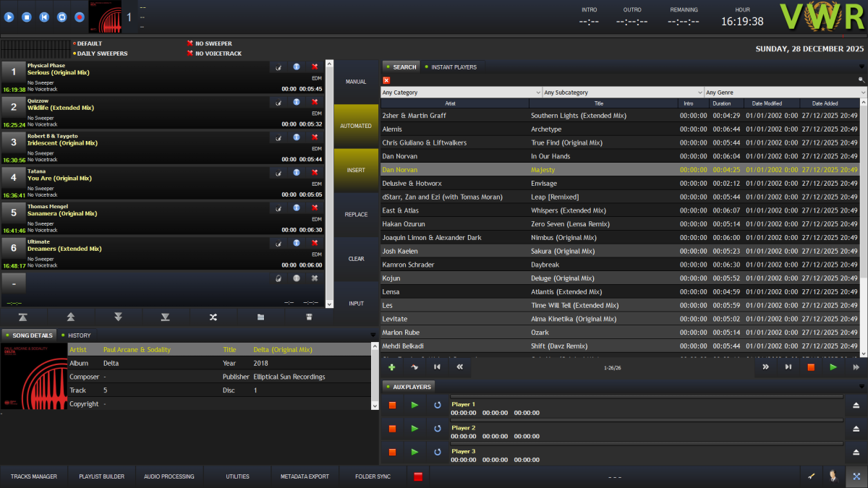Open the Any Category dropdown
Image resolution: width=868 pixels, height=488 pixels.
[461, 93]
